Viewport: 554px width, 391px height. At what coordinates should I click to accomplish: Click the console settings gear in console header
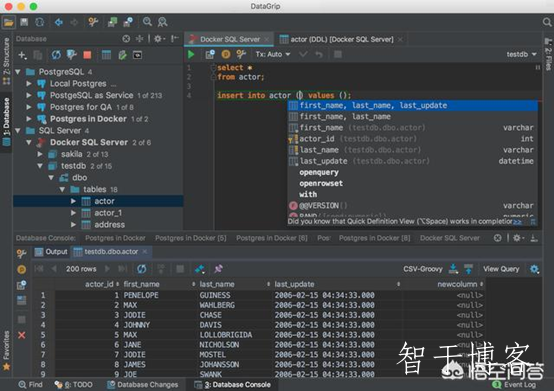(517, 238)
